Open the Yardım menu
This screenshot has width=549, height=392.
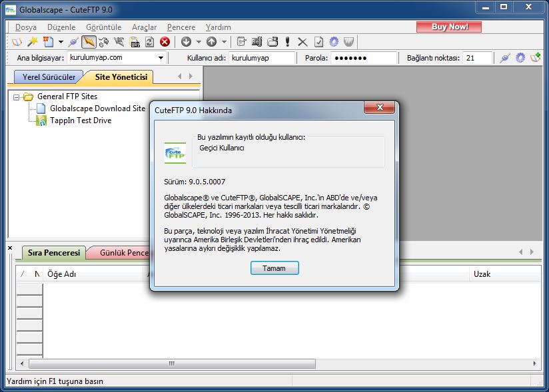click(x=218, y=27)
